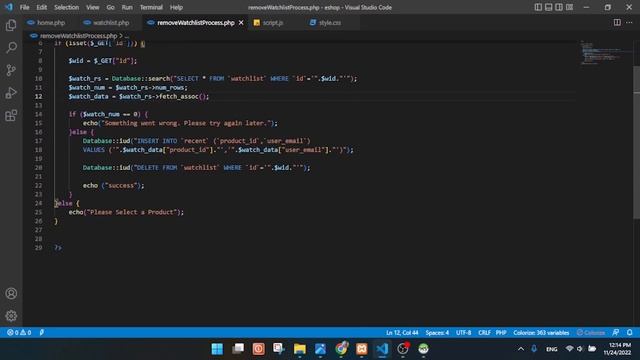
Task: Open the Manage gear icon
Action: click(x=11, y=316)
